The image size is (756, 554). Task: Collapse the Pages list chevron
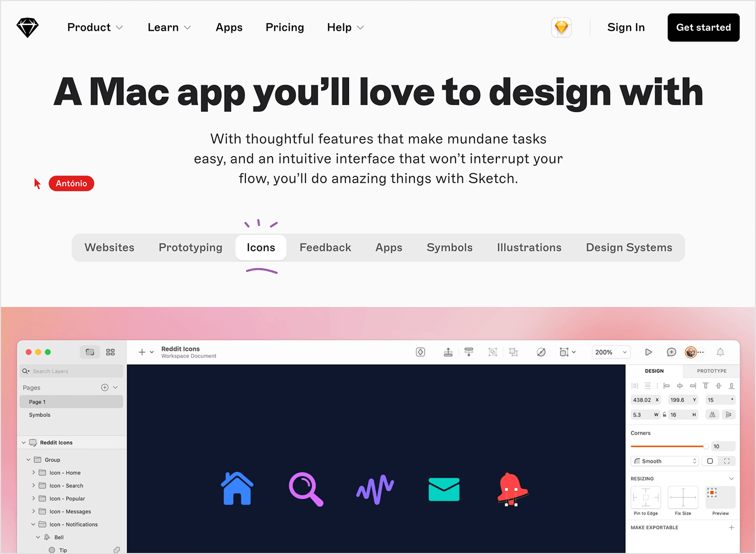click(115, 387)
